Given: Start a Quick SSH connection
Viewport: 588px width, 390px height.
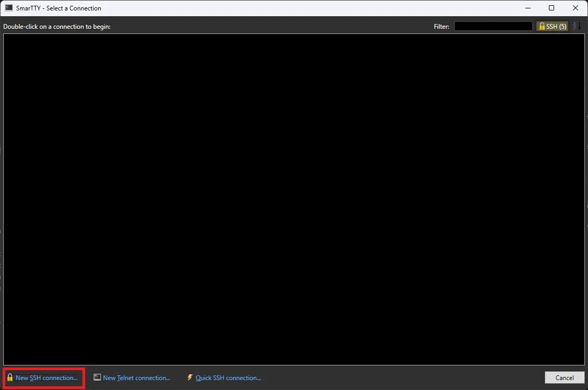Looking at the screenshot, I should [x=227, y=377].
